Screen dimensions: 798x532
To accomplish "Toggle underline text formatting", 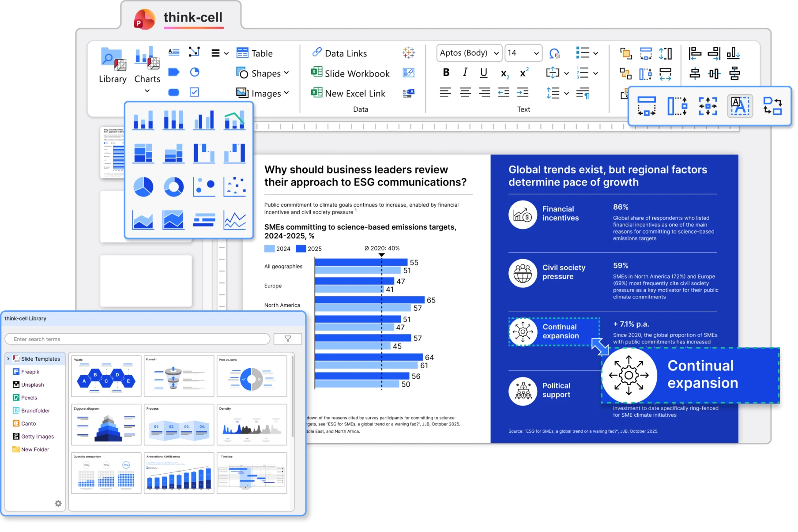I will click(x=484, y=72).
